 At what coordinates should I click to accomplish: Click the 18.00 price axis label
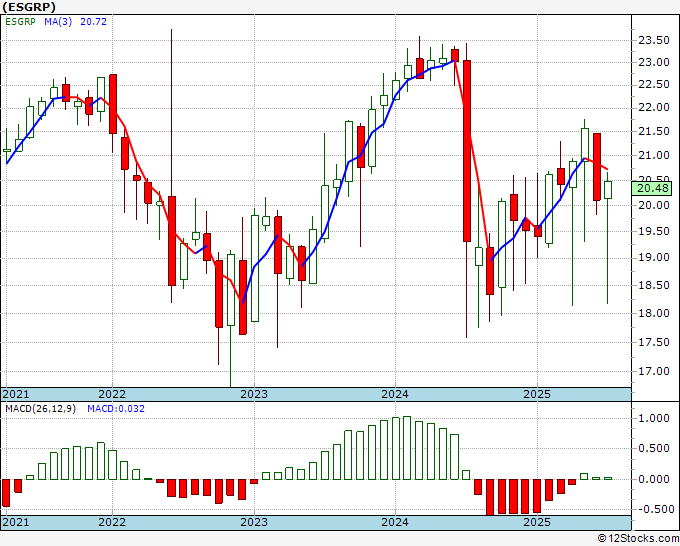coord(654,313)
